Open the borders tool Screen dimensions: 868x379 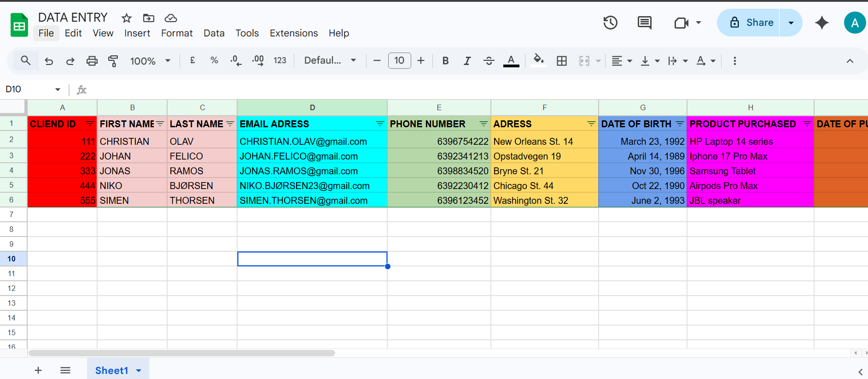(x=562, y=61)
